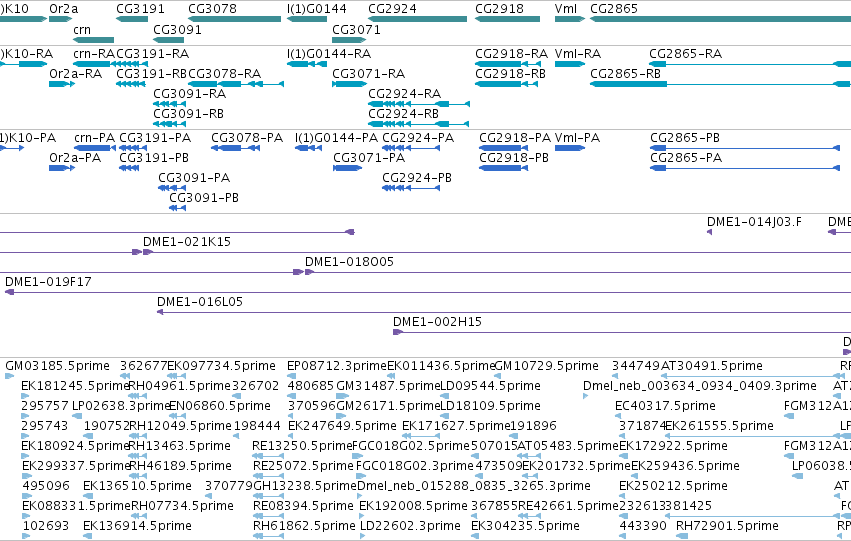Select transcript CG3191-RA

(x=153, y=54)
